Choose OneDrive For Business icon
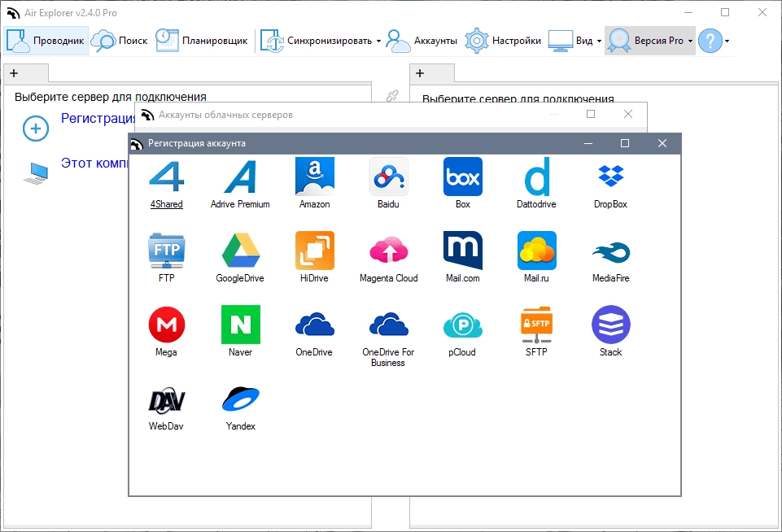This screenshot has height=532, width=782. point(388,325)
